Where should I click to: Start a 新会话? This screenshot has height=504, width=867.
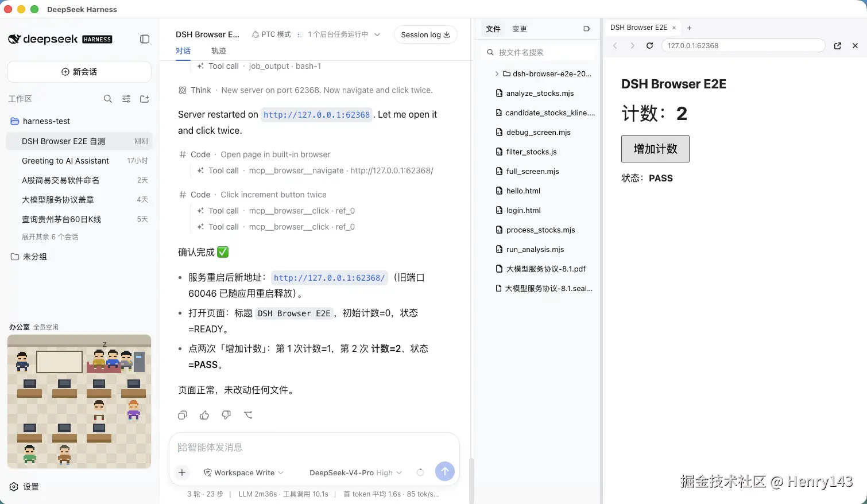(79, 72)
